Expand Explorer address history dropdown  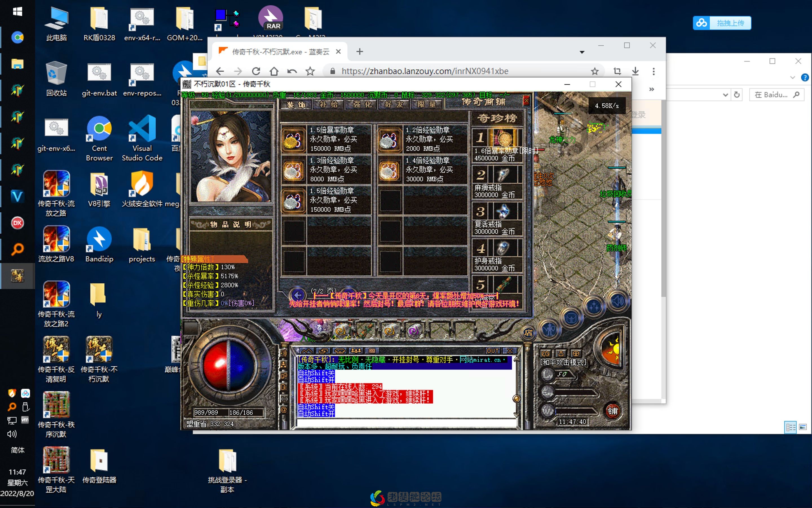coord(725,95)
